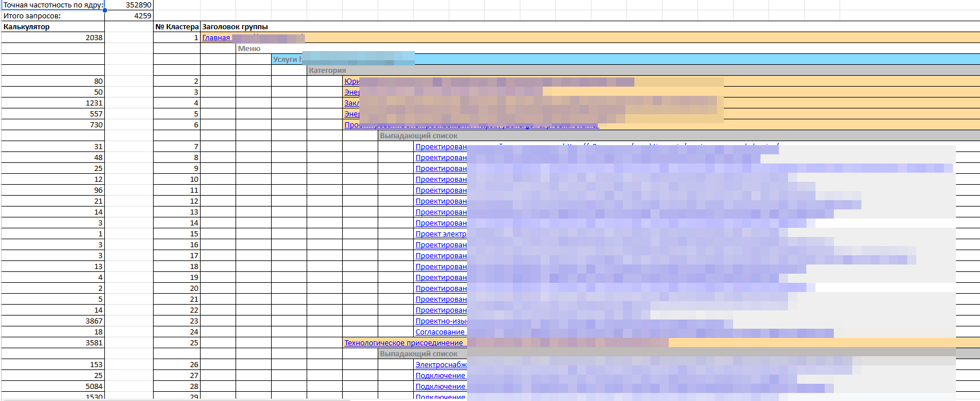The image size is (980, 401).
Task: Select cluster number 17 cell
Action: pyautogui.click(x=177, y=256)
